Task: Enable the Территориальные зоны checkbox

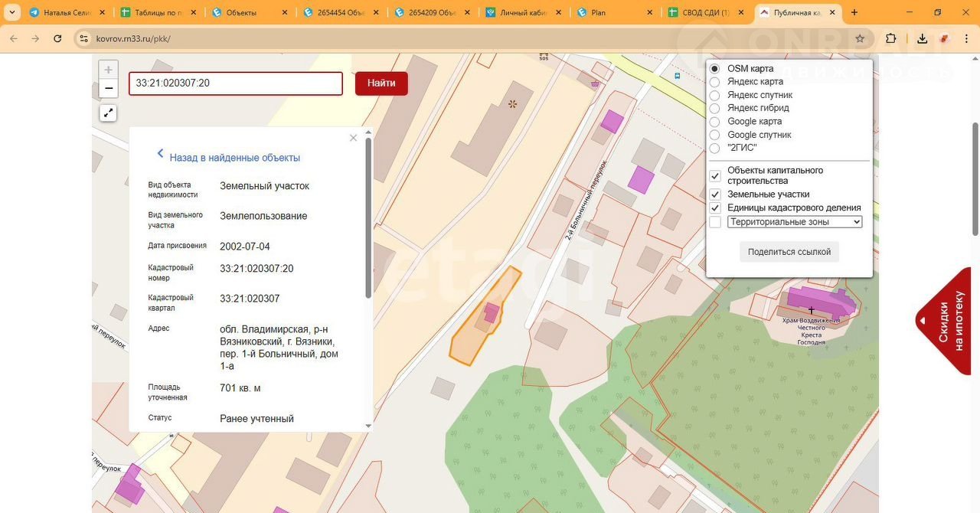Action: 715,222
